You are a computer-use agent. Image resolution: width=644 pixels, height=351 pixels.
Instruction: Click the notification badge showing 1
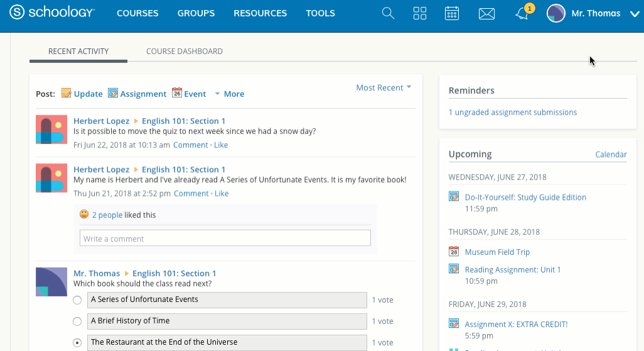pos(530,8)
